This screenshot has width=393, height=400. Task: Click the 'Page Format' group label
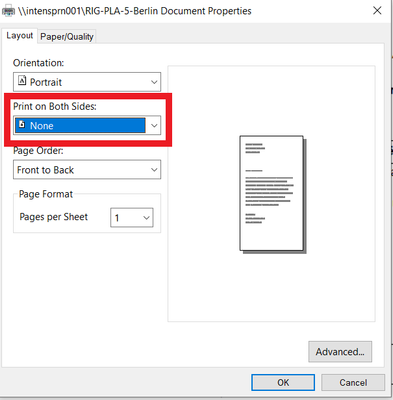(46, 194)
